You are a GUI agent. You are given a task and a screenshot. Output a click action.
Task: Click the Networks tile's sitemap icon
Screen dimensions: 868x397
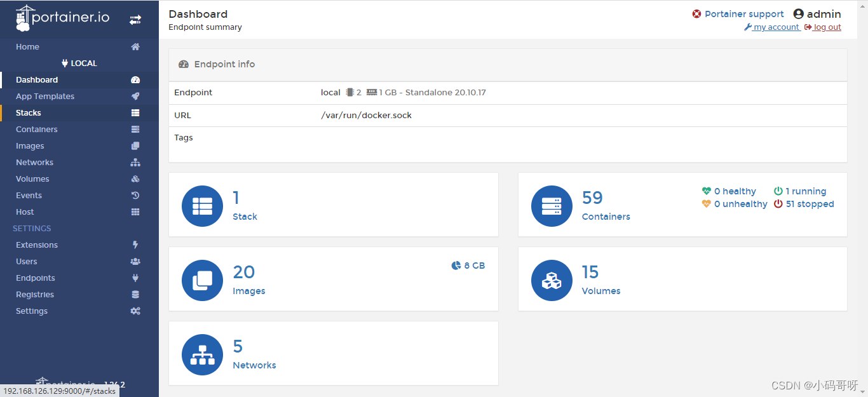(202, 354)
